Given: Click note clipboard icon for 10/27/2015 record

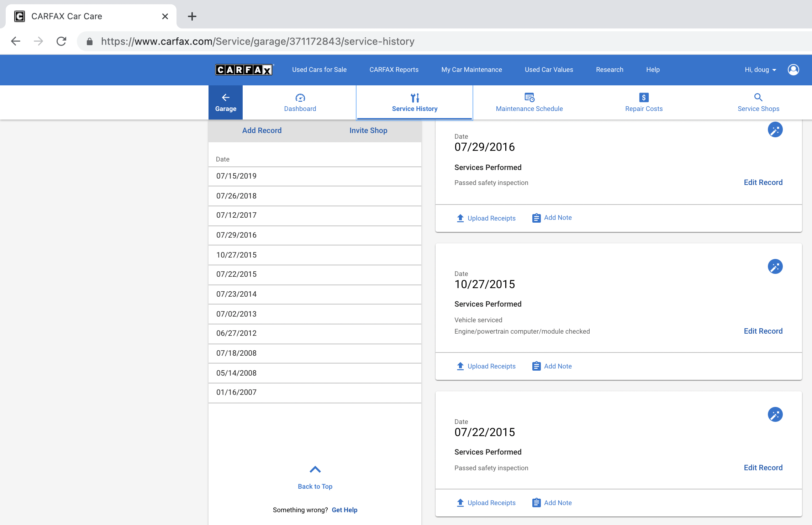Looking at the screenshot, I should pyautogui.click(x=536, y=366).
